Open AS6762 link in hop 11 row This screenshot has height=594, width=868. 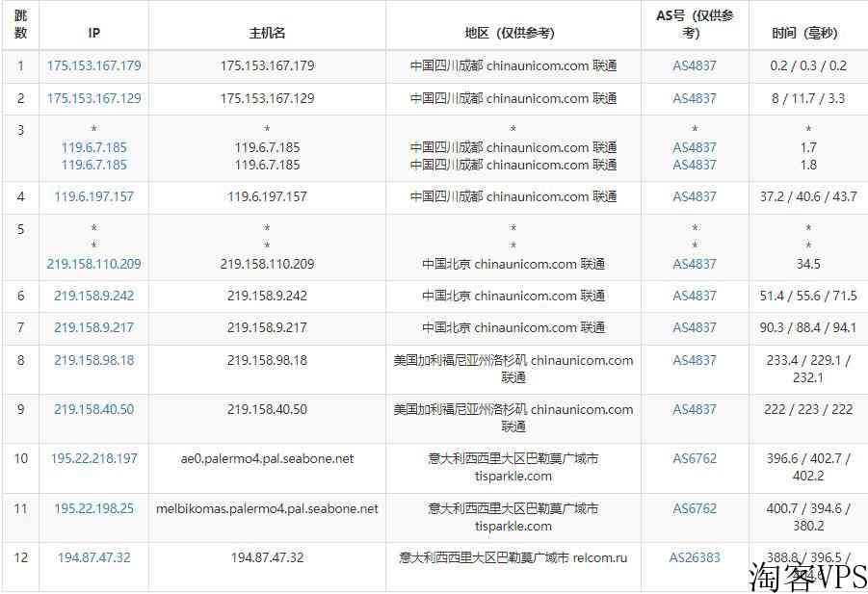pyautogui.click(x=695, y=508)
